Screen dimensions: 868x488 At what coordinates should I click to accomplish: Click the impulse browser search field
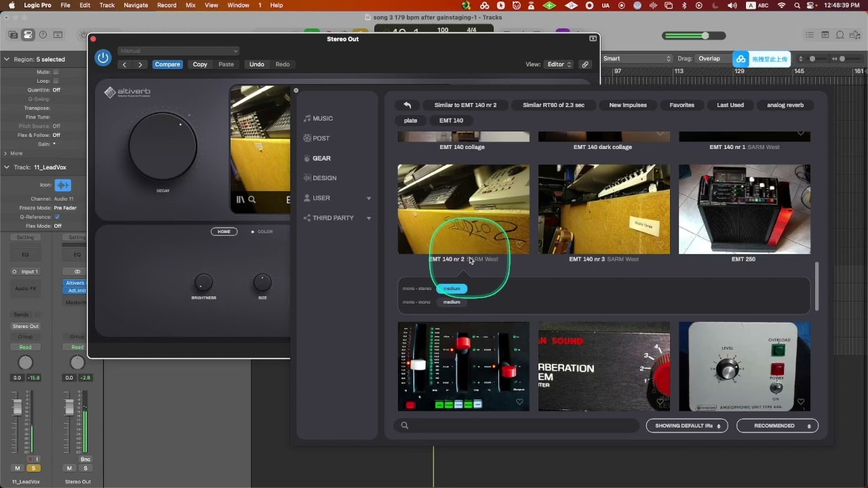[x=517, y=426]
